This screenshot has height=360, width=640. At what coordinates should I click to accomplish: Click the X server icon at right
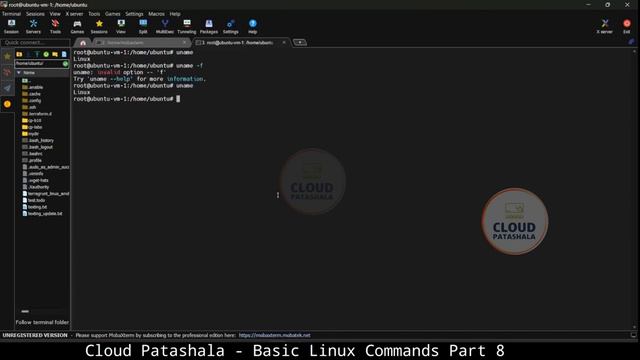pos(604,26)
